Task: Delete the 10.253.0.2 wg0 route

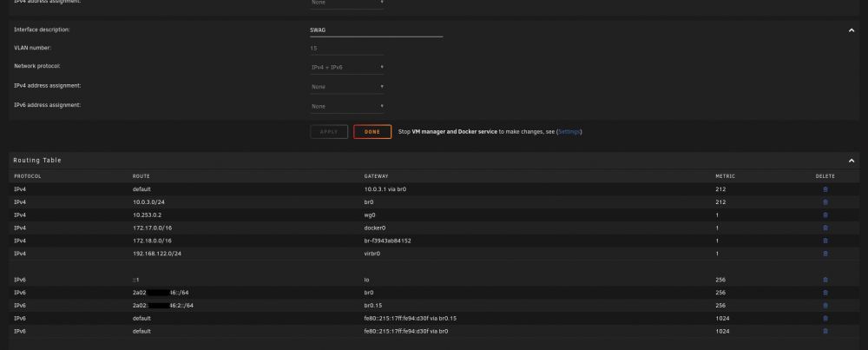Action: tap(825, 215)
